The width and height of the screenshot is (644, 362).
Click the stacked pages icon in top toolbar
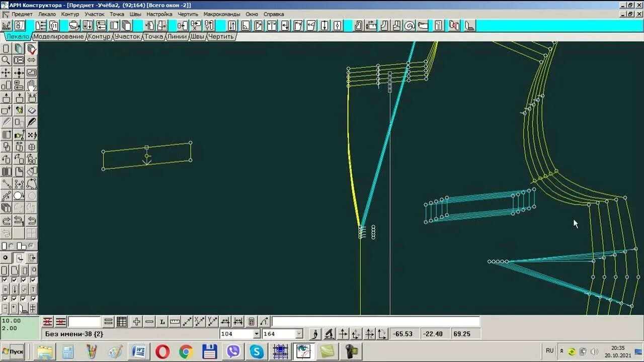tap(126, 25)
